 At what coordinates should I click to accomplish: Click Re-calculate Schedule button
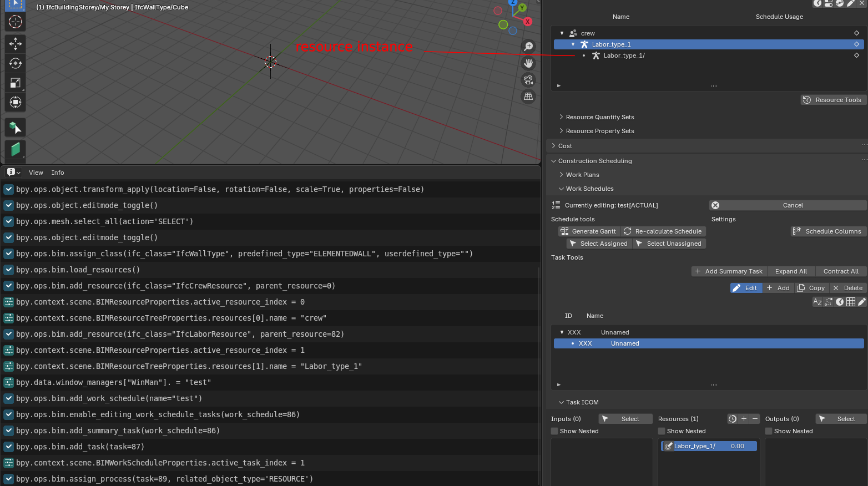coord(663,231)
